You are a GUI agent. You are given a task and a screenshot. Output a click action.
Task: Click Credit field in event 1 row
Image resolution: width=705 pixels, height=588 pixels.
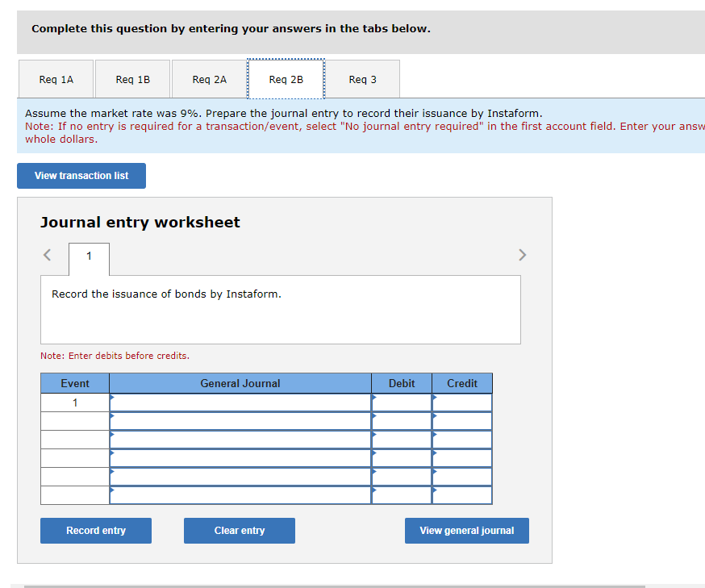(462, 402)
